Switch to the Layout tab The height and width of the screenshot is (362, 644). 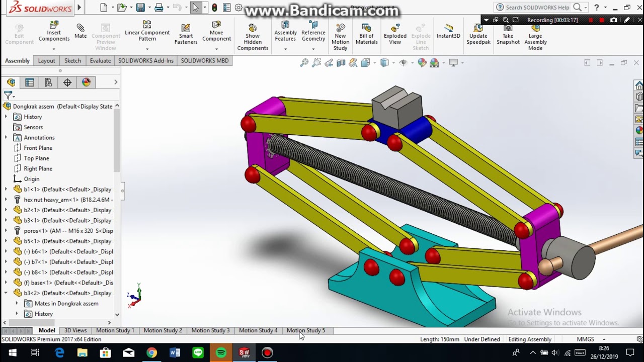(x=46, y=61)
